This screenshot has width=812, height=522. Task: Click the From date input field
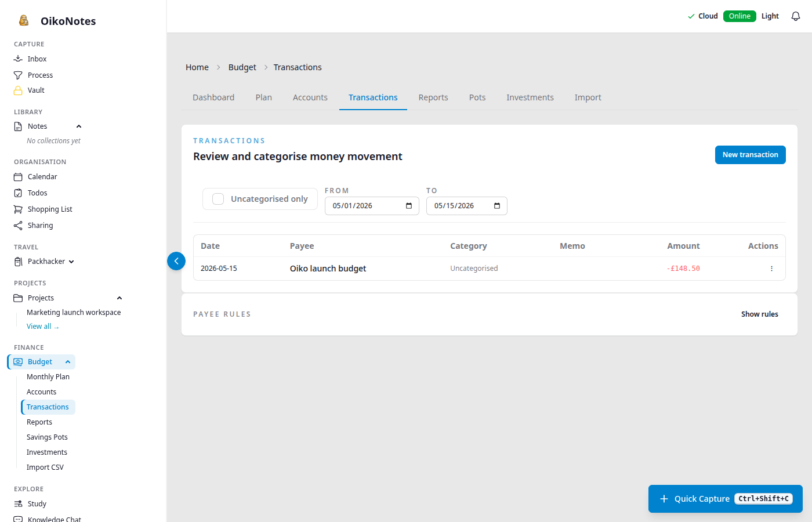372,206
